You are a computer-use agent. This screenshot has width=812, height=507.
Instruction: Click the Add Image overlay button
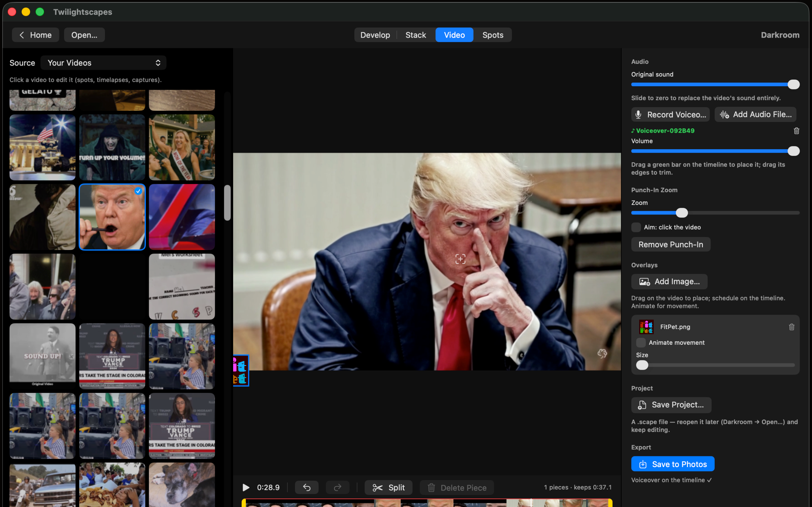669,281
